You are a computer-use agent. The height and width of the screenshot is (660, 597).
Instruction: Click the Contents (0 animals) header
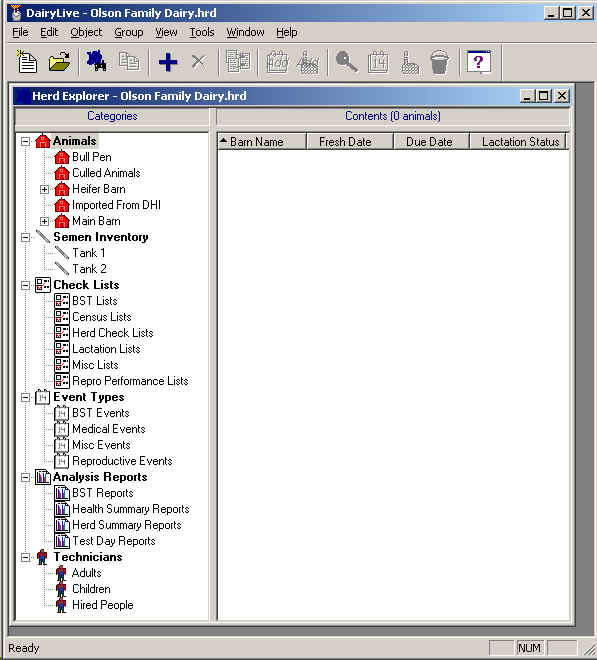tap(393, 116)
